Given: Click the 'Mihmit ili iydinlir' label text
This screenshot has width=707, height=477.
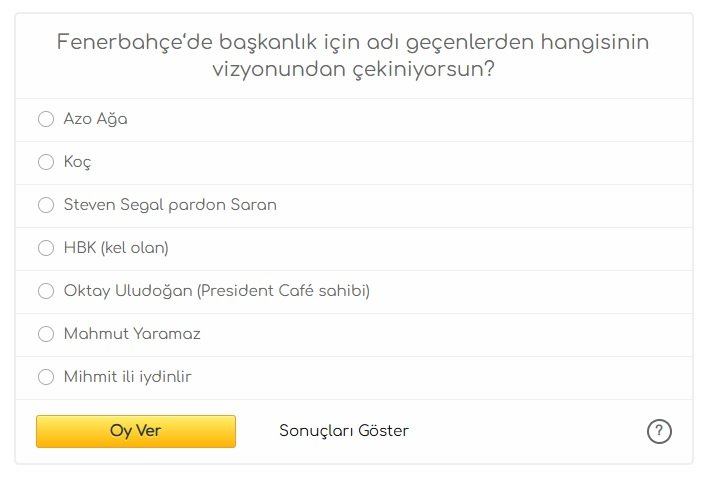Looking at the screenshot, I should 127,377.
